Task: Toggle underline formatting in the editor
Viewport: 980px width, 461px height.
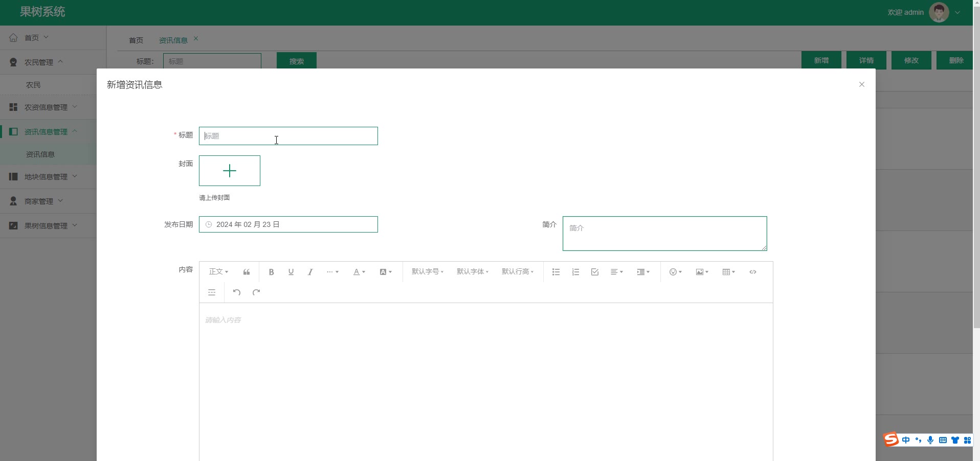Action: [291, 272]
